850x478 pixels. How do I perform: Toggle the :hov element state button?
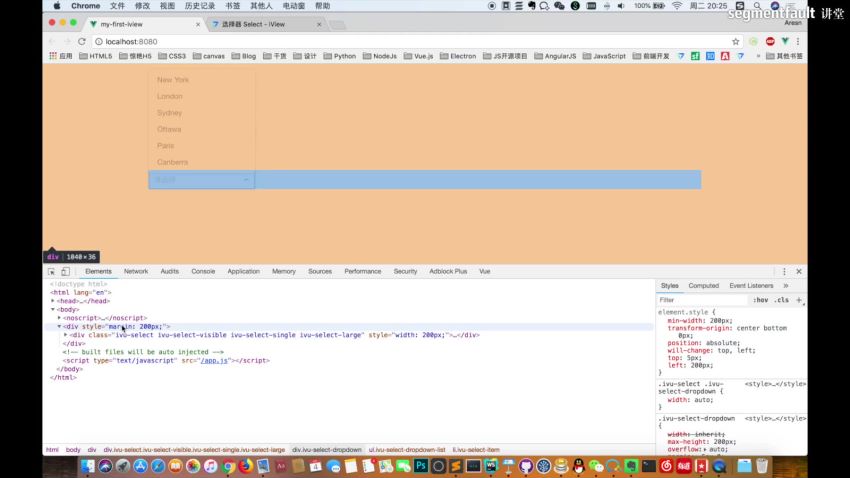coord(761,300)
